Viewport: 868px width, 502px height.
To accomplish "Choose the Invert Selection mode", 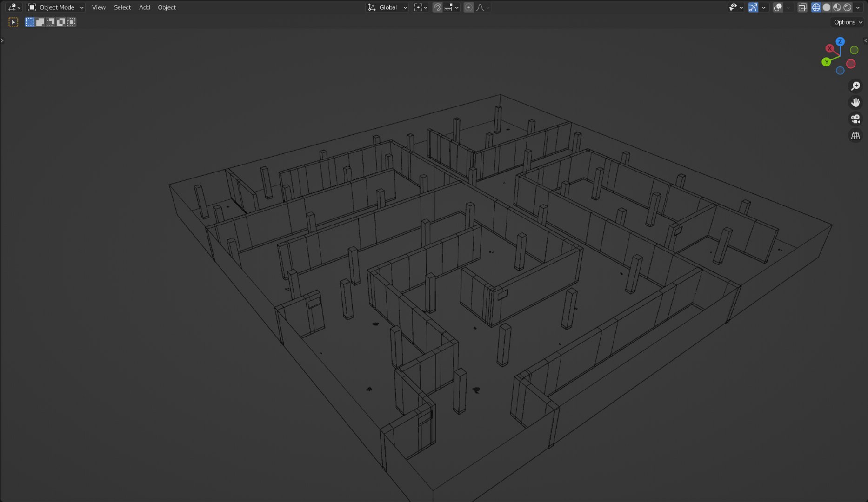I will [61, 22].
